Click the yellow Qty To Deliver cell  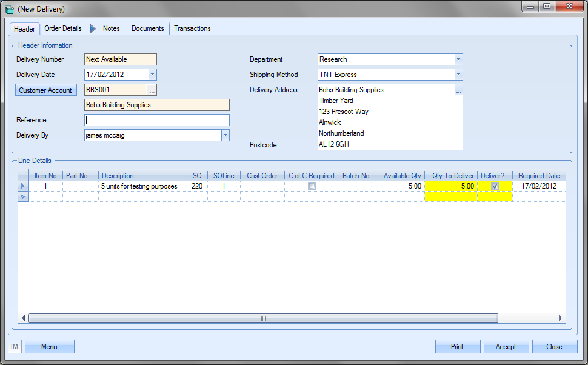click(x=451, y=186)
